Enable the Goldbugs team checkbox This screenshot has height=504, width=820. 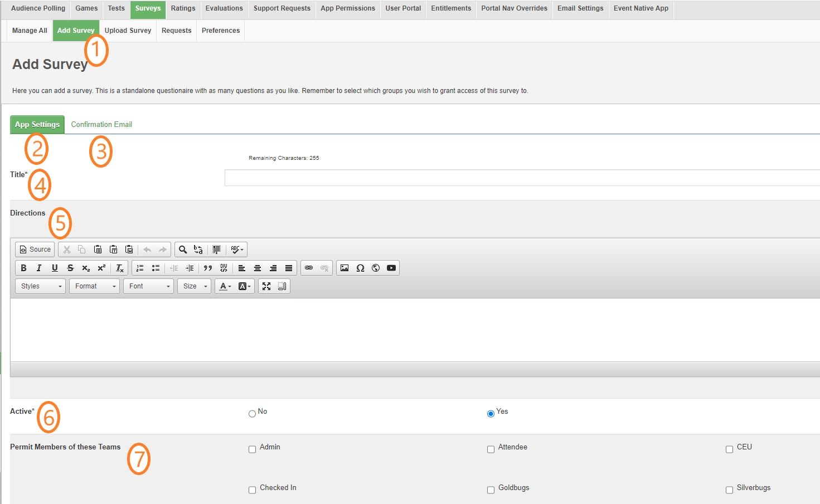(x=491, y=490)
